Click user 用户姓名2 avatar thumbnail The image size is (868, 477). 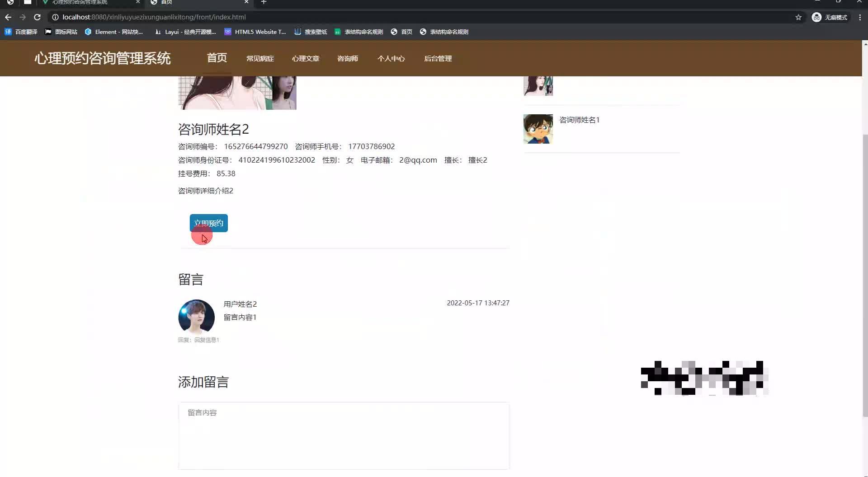click(196, 317)
